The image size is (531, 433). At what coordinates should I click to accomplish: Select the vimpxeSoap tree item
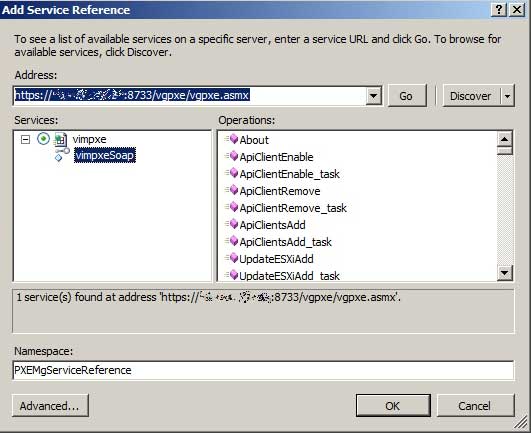105,155
